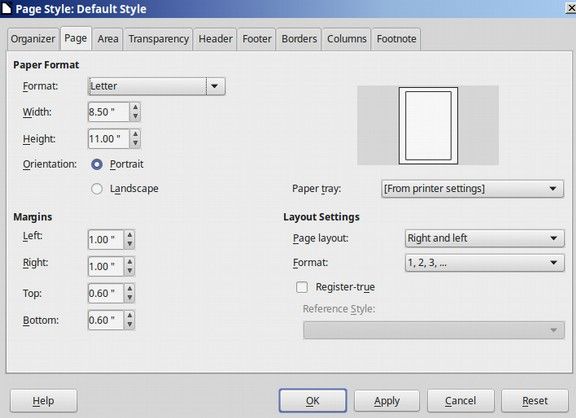
Task: Decrease the Height value with down arrow
Action: coord(135,143)
